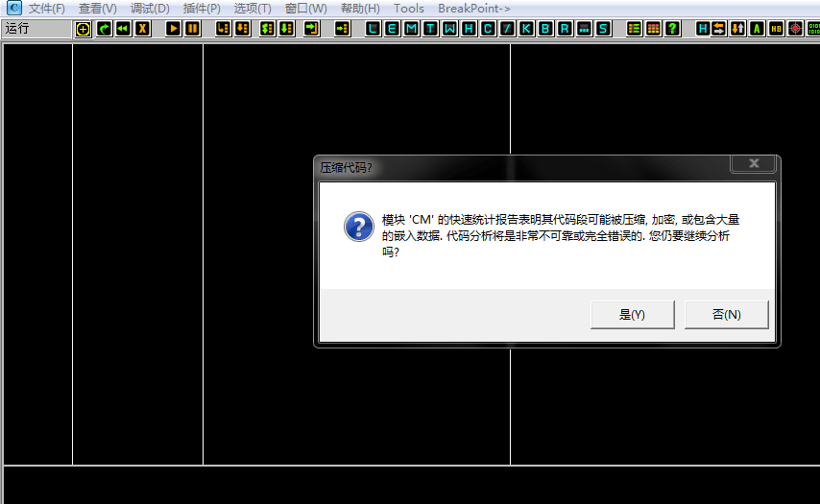Open Memory map with M icon
The width and height of the screenshot is (820, 504).
pos(411,29)
